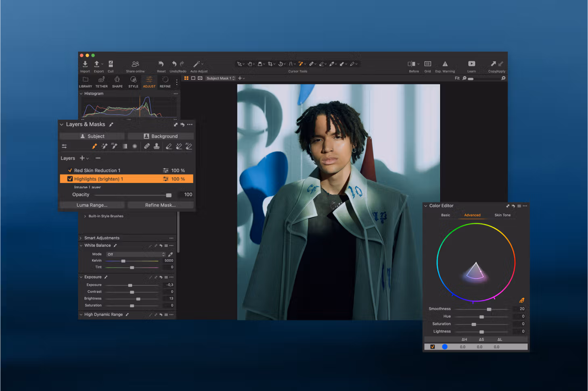
Task: Click the Auto Adjust magic wand
Action: (197, 64)
